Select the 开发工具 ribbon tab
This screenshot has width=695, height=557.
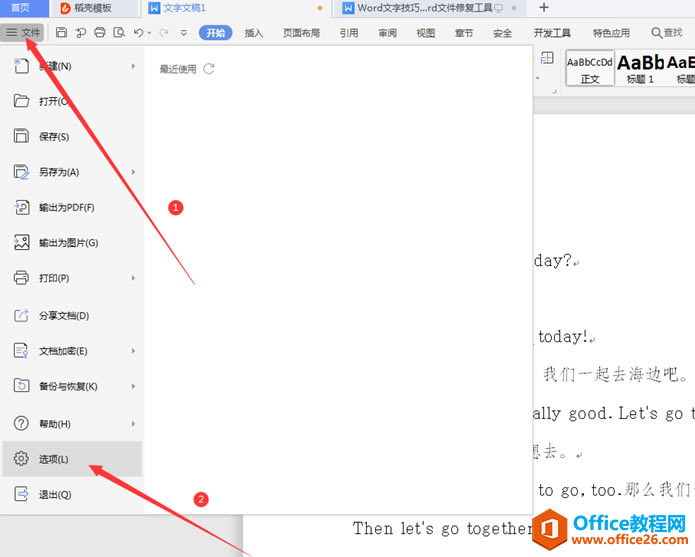pyautogui.click(x=552, y=33)
